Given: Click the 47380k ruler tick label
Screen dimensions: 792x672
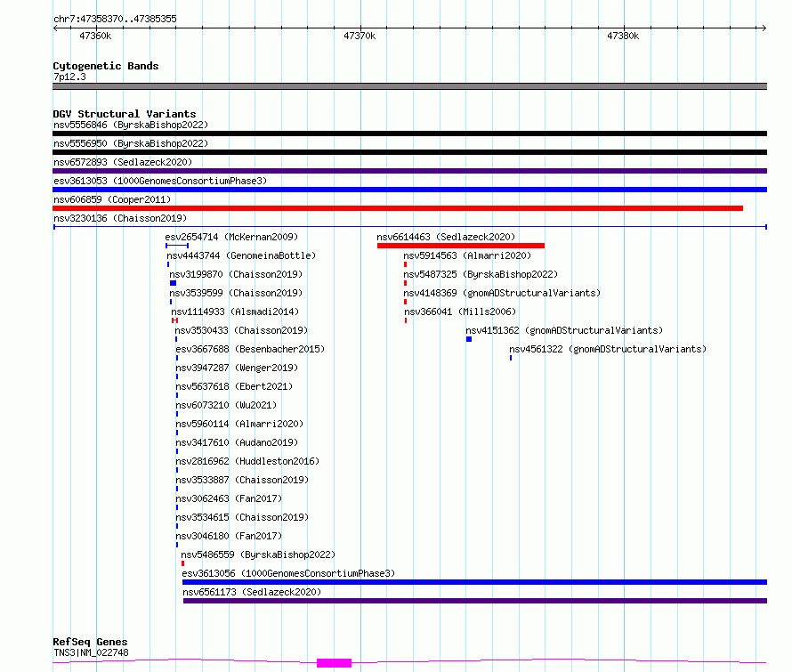Looking at the screenshot, I should pyautogui.click(x=623, y=36).
